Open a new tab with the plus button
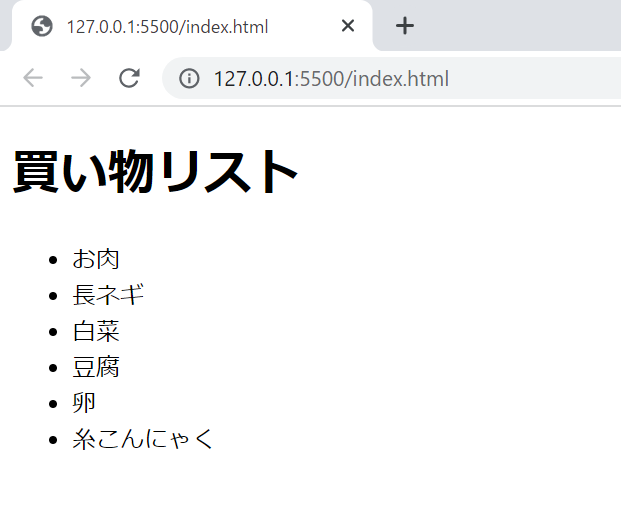The image size is (621, 517). point(404,26)
